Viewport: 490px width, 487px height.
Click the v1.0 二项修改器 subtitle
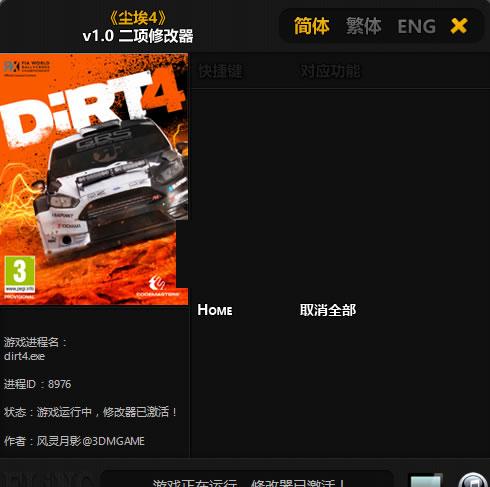pyautogui.click(x=138, y=36)
